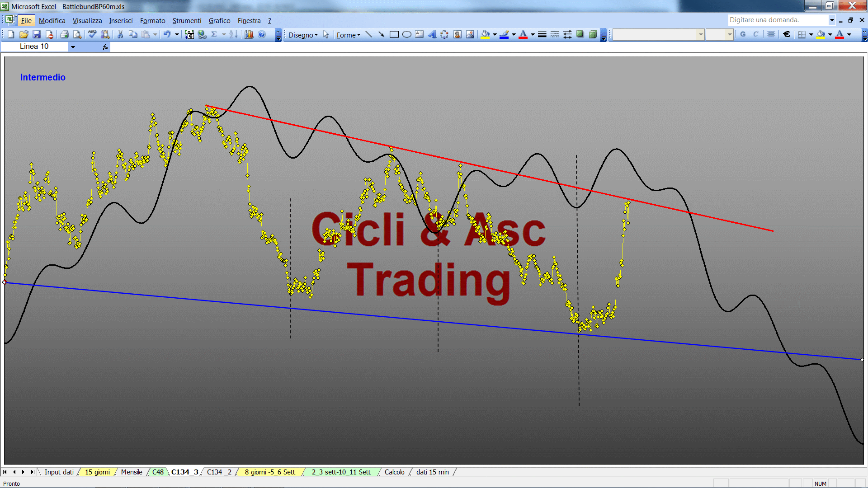
Task: Open a file with the folder icon
Action: pyautogui.click(x=24, y=34)
